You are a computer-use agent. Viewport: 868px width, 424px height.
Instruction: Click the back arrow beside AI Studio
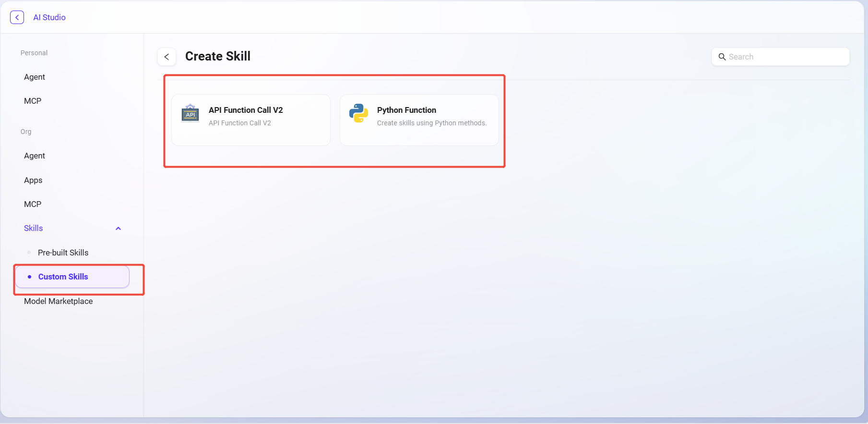17,17
